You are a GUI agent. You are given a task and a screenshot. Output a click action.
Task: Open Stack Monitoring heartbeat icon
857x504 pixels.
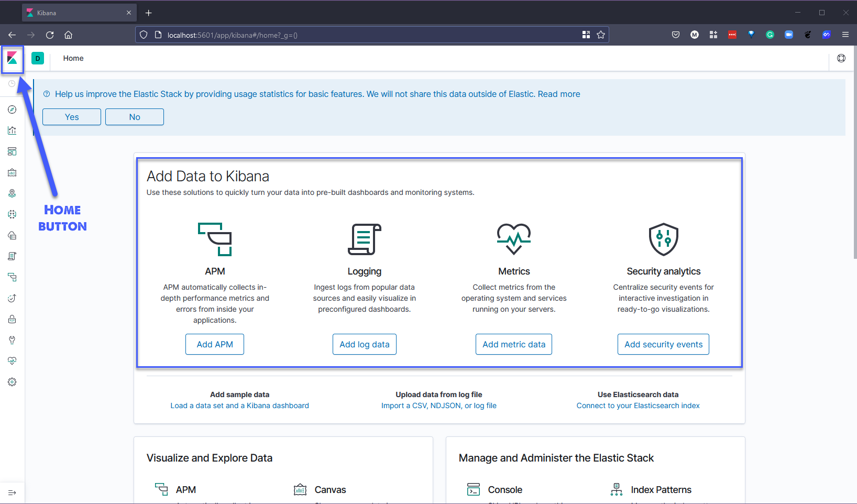pyautogui.click(x=12, y=361)
